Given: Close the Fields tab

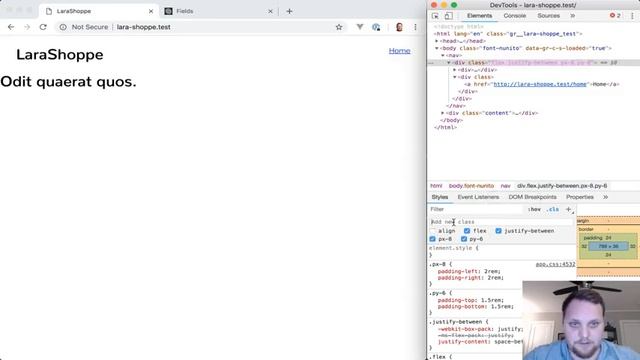Looking at the screenshot, I should [x=270, y=11].
